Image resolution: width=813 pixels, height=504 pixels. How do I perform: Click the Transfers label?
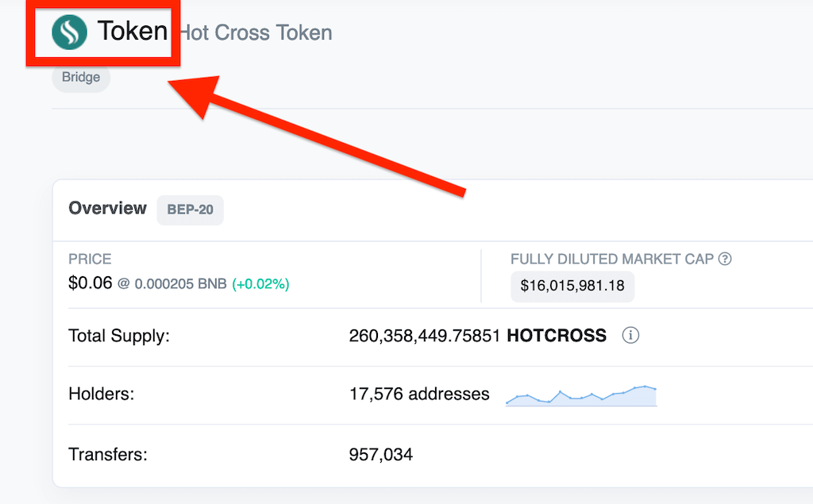[108, 454]
